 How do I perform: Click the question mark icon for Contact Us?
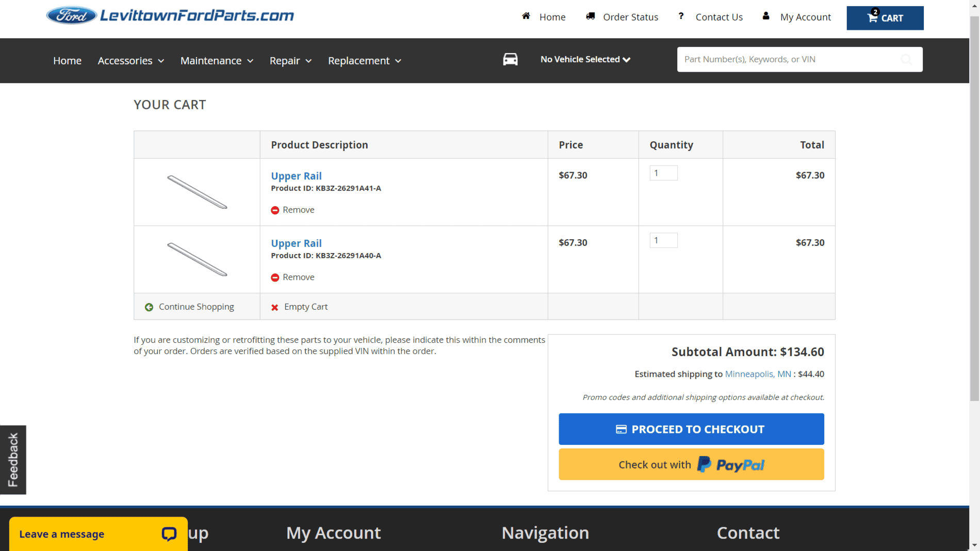[x=681, y=16]
